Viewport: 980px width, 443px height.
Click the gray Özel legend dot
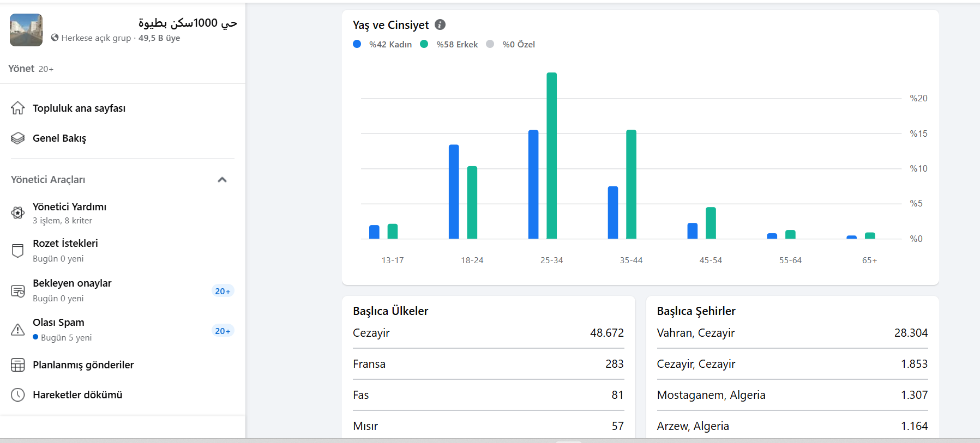tap(490, 44)
